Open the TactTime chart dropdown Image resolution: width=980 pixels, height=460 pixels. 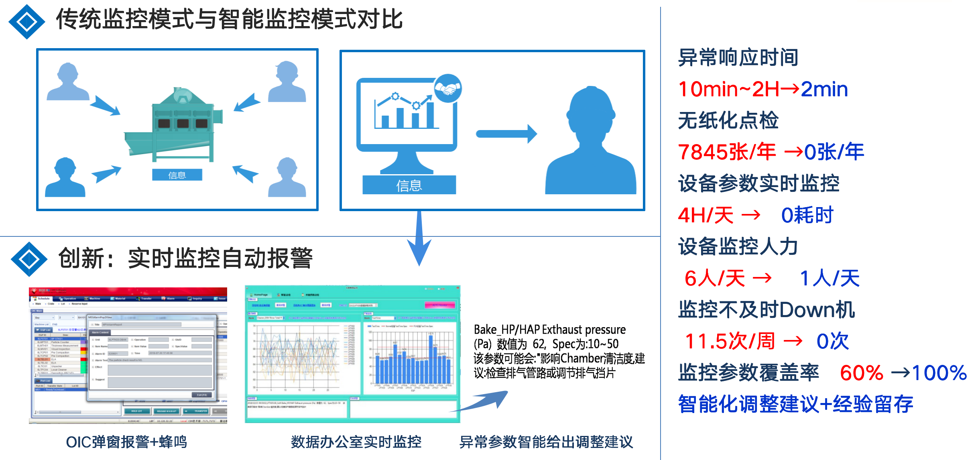[383, 318]
